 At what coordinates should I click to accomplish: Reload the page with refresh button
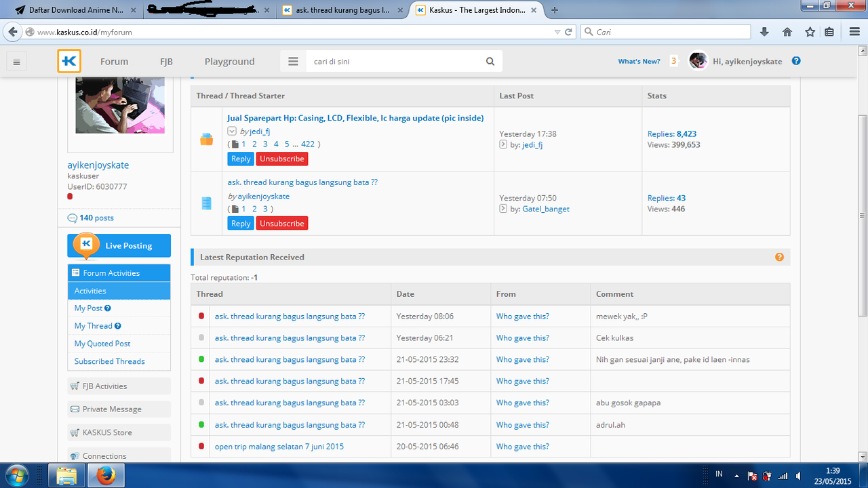pyautogui.click(x=569, y=32)
